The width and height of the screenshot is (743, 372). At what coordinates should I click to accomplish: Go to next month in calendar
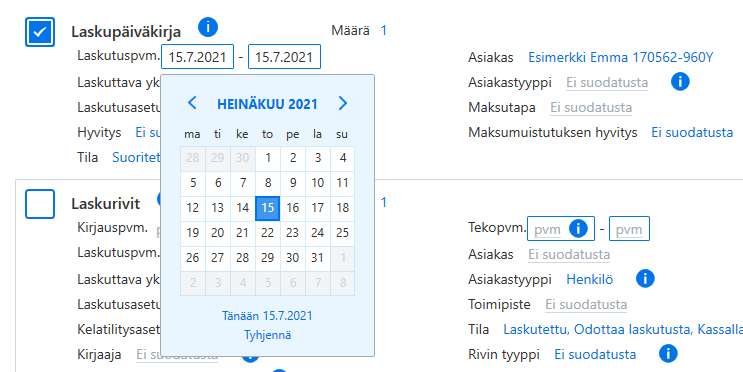[343, 103]
